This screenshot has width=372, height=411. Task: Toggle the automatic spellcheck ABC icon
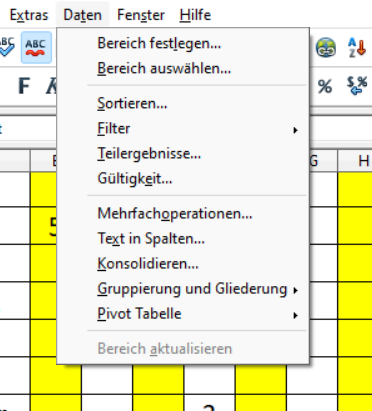(x=36, y=47)
